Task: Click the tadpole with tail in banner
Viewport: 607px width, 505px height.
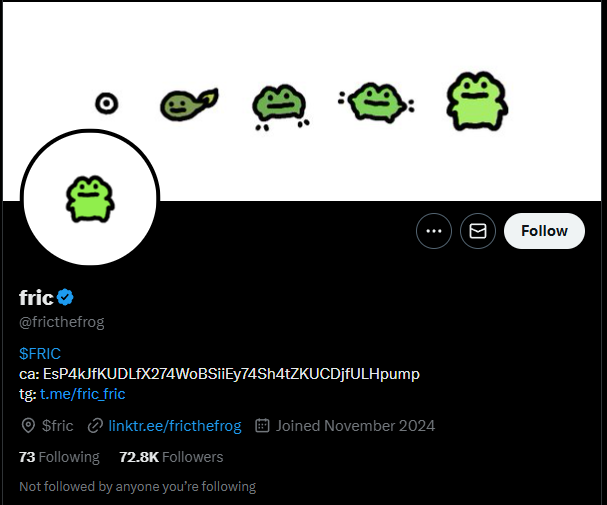Action: [x=187, y=101]
